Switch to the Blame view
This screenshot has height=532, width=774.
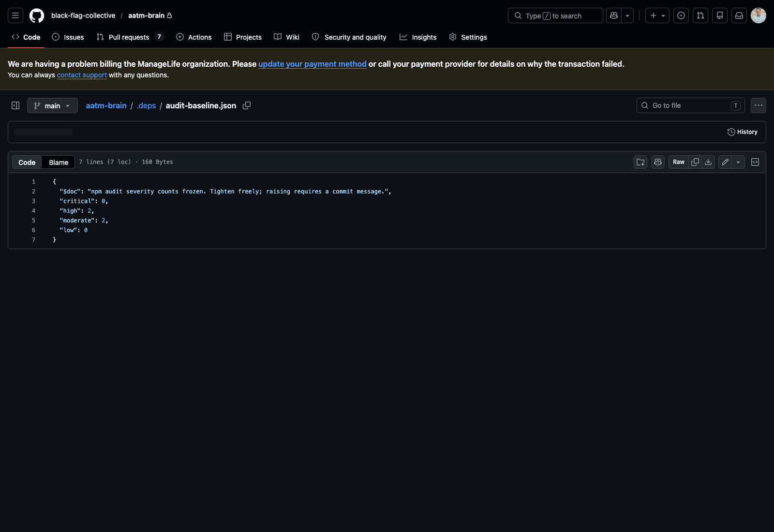(x=58, y=162)
